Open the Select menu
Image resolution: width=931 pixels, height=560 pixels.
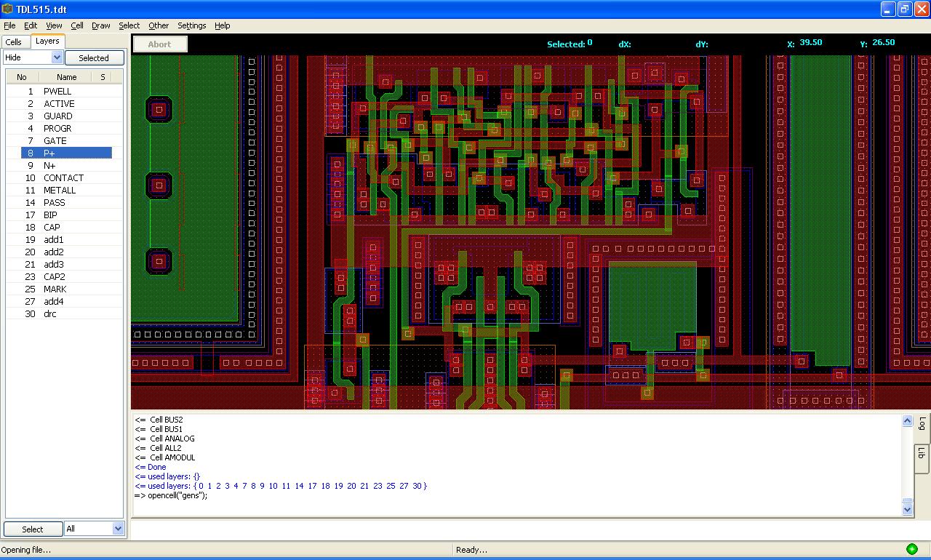(129, 25)
